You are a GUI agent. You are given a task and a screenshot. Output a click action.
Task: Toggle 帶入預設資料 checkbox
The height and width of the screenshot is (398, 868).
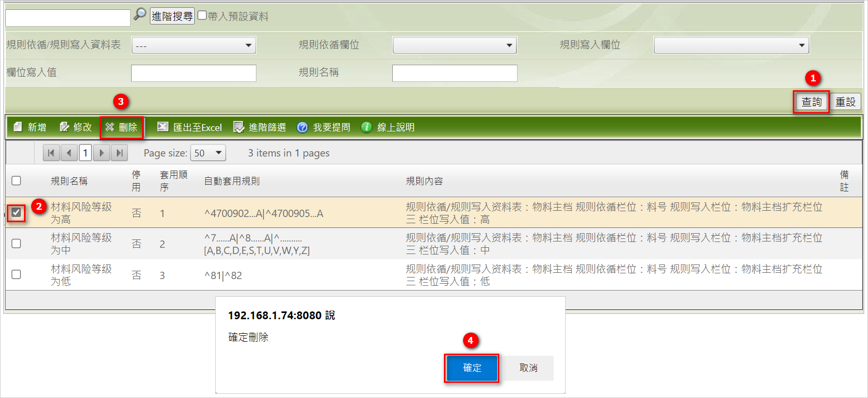tap(202, 15)
